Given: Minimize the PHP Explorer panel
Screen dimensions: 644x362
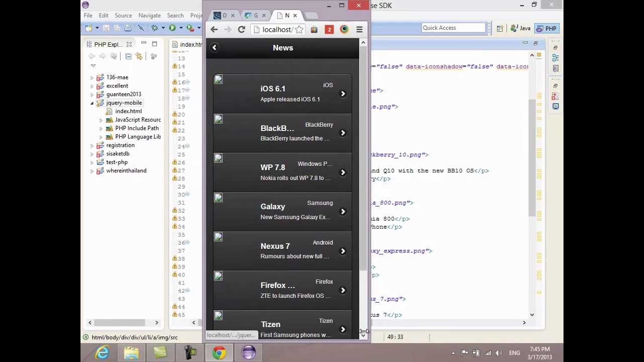Looking at the screenshot, I should (143, 44).
